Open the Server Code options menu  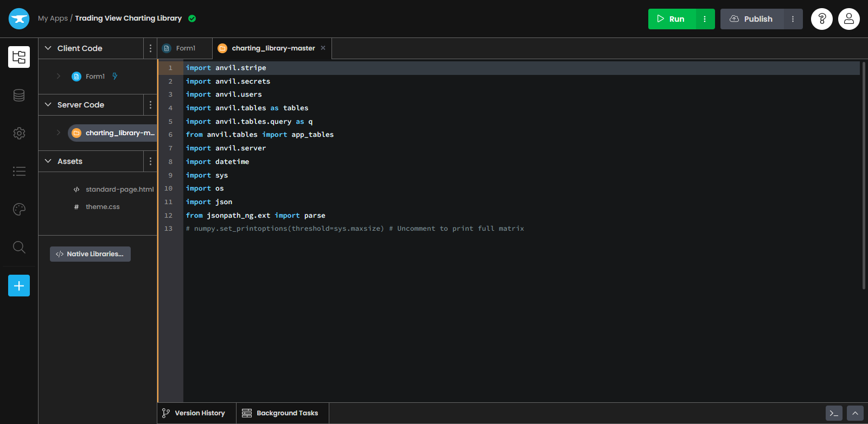point(150,105)
